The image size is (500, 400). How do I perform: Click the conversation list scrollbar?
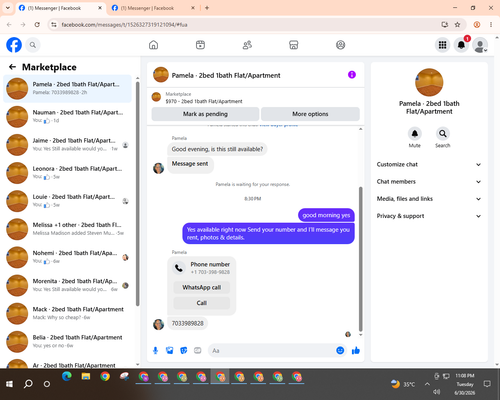coord(138,193)
